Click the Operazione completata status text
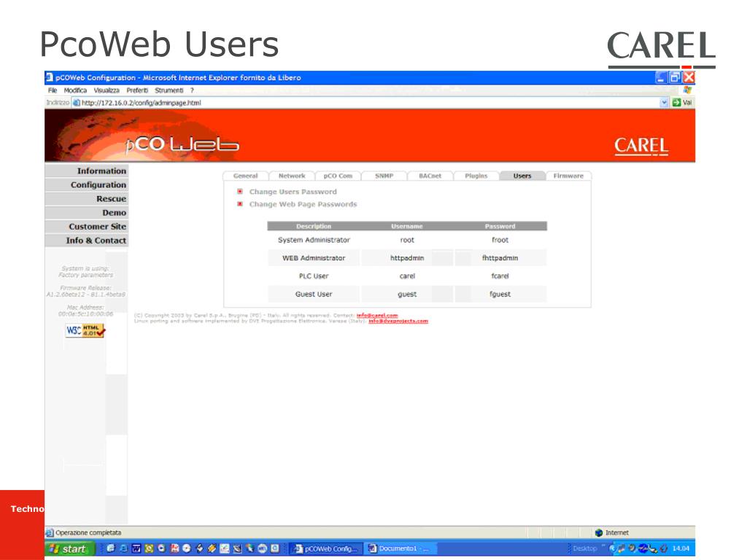 (x=88, y=533)
